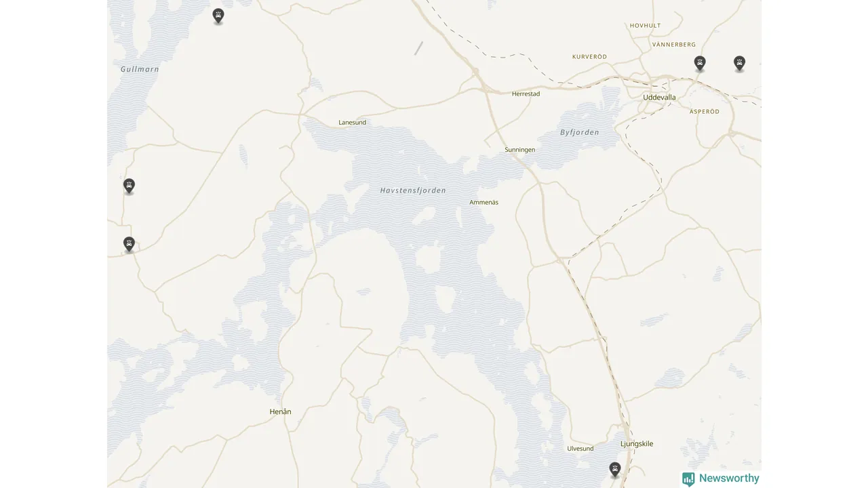Select the marker pin south of Ljungskile
Image resolution: width=868 pixels, height=488 pixels.
[x=614, y=469]
